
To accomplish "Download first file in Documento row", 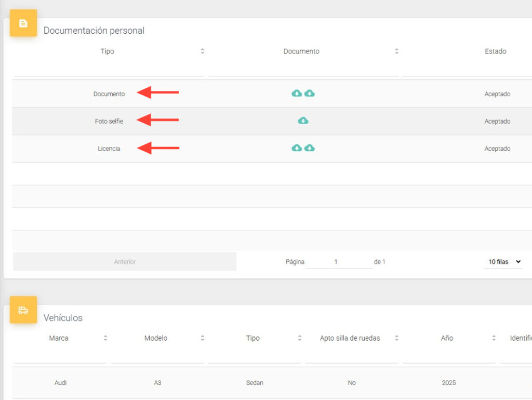I will tap(297, 94).
